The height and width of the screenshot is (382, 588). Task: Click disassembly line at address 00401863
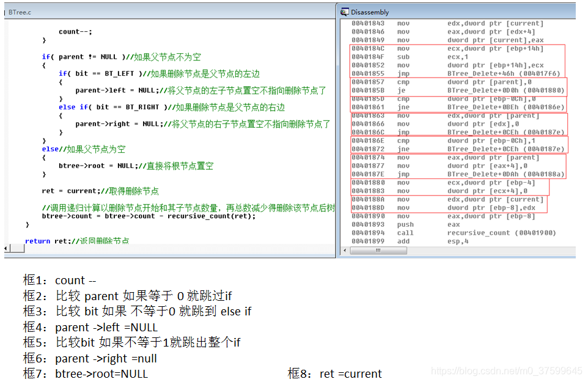[446, 116]
